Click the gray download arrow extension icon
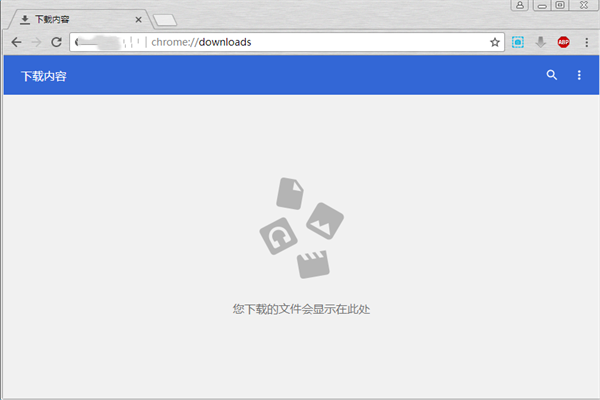 pos(540,42)
